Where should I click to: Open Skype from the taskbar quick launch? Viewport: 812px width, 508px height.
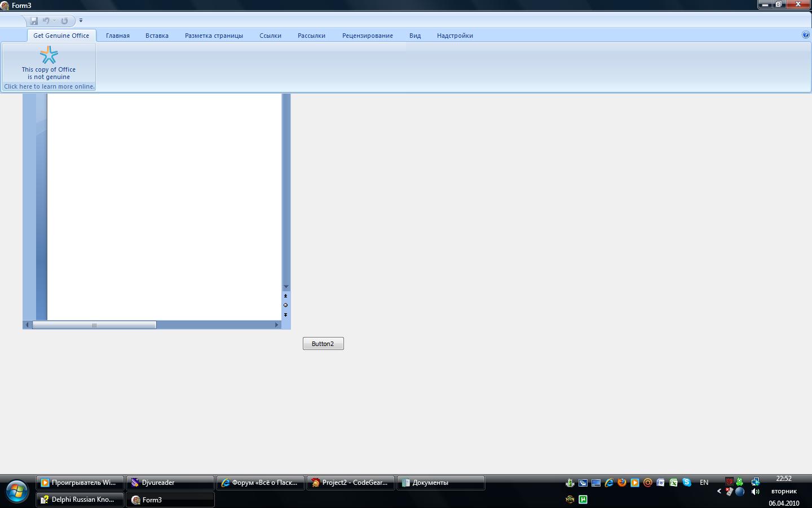pyautogui.click(x=686, y=483)
